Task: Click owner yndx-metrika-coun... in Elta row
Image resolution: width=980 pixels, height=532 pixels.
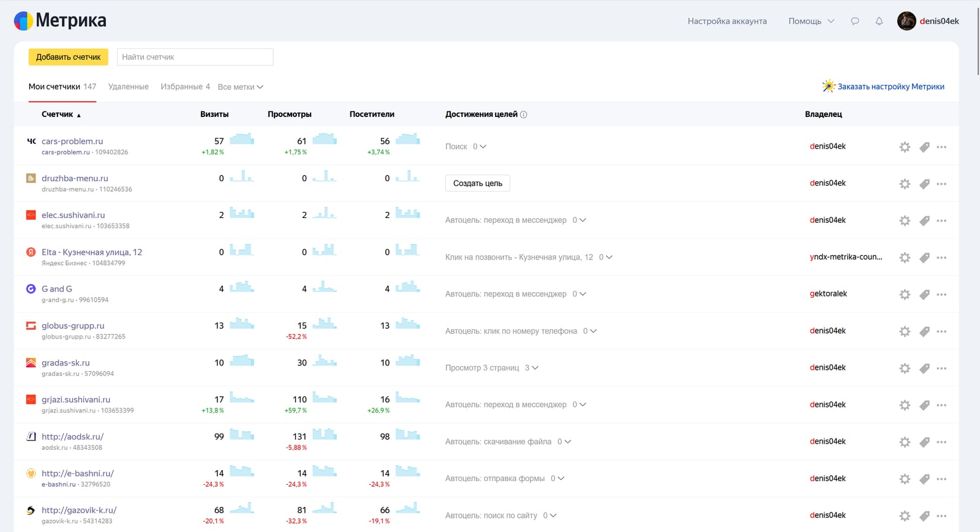Action: (846, 257)
